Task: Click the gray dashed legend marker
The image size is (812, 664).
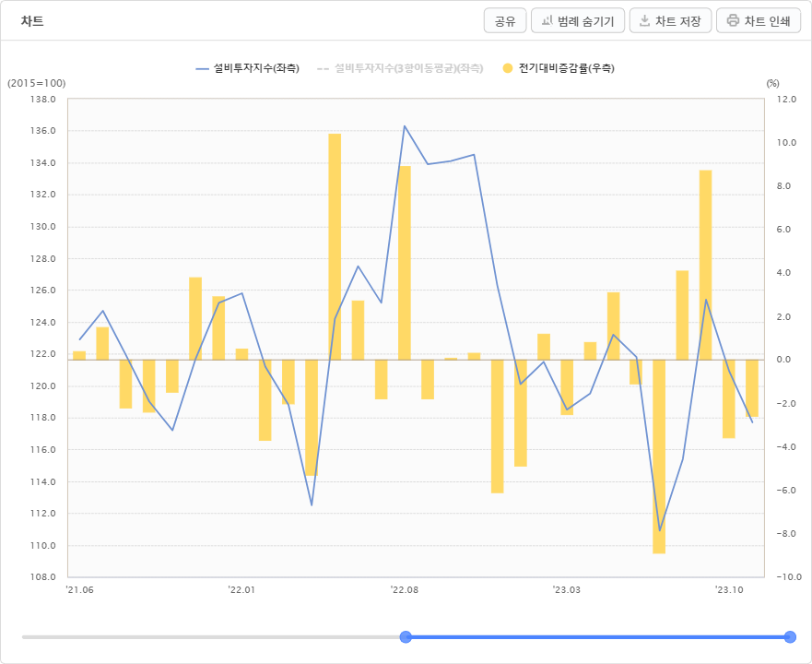Action: pos(323,69)
